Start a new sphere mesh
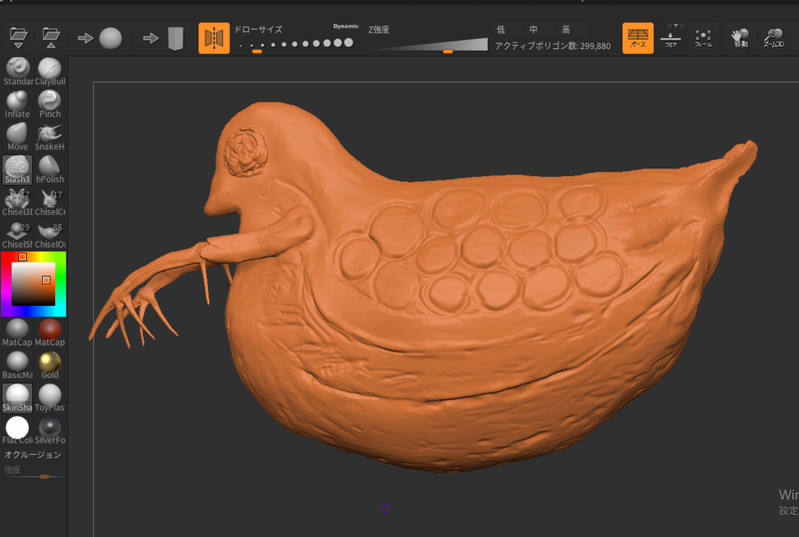This screenshot has height=537, width=799. pos(100,38)
